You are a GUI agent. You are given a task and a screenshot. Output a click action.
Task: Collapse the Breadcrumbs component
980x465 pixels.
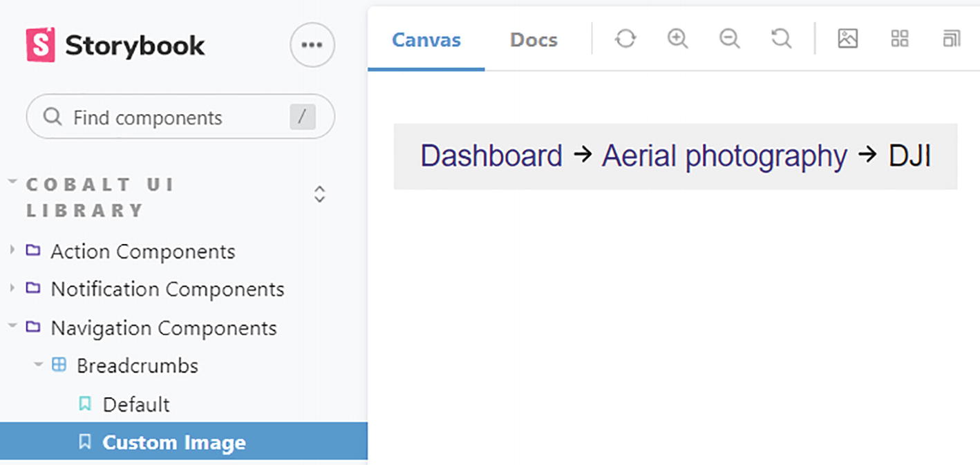pos(39,365)
